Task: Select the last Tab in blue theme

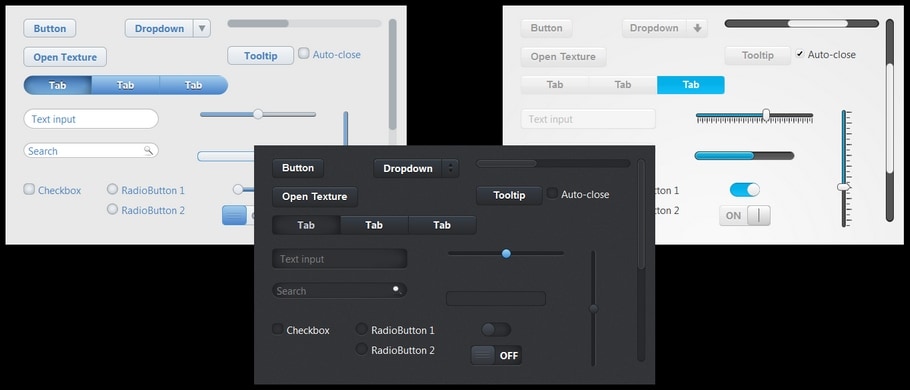Action: [x=194, y=85]
